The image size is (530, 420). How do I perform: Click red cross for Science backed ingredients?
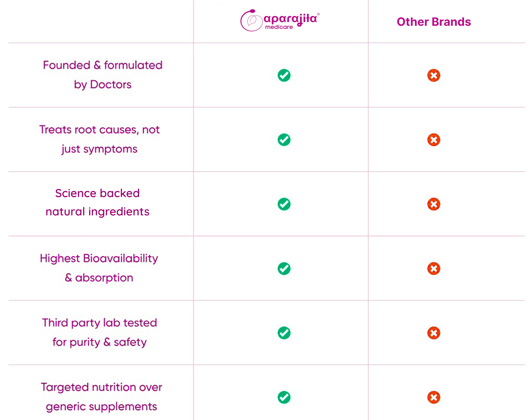coord(434,204)
